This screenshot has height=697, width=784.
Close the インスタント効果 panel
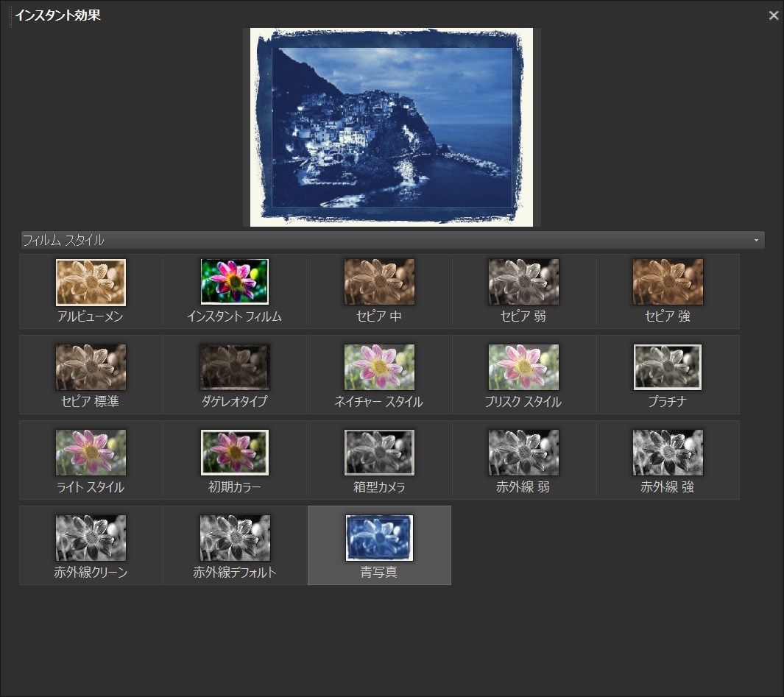[x=774, y=15]
